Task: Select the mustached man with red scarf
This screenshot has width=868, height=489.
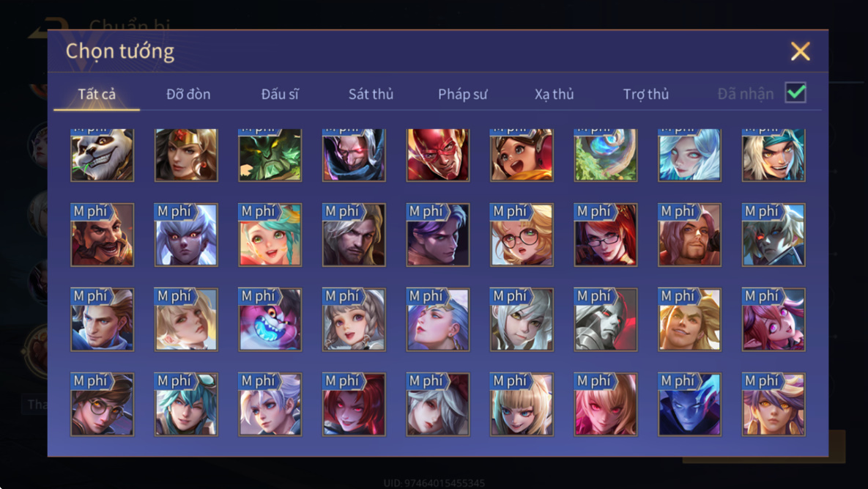Action: pyautogui.click(x=102, y=235)
